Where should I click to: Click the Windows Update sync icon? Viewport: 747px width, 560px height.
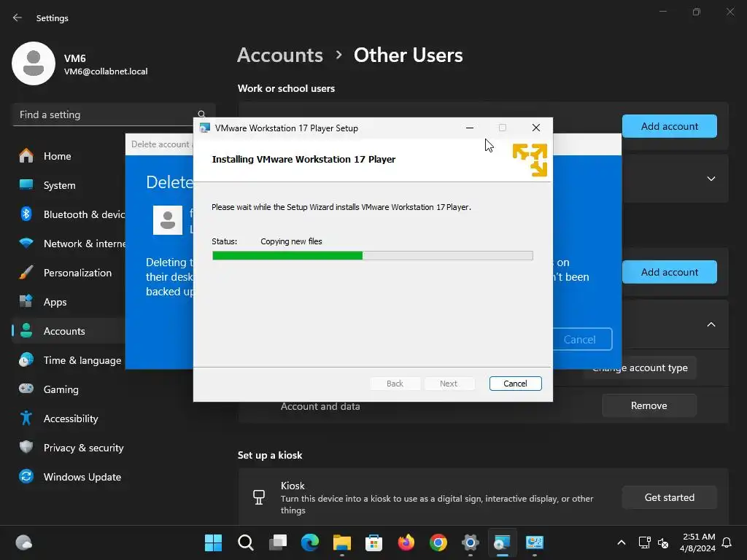26,477
